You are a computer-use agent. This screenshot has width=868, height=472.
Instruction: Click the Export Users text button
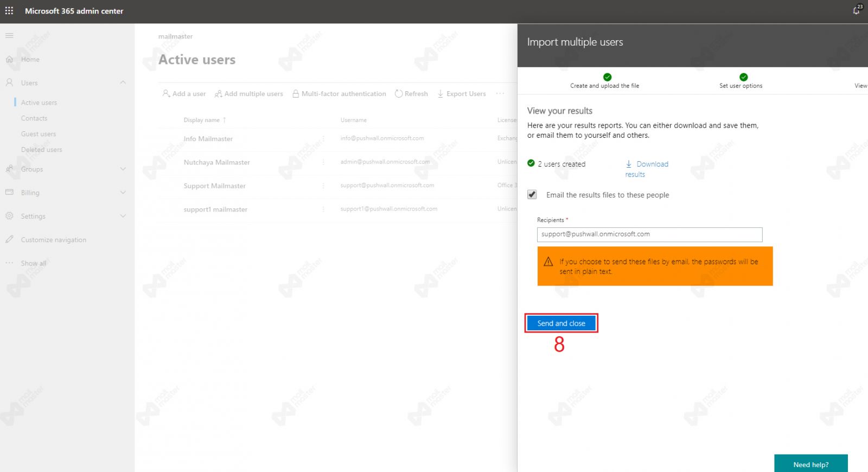click(x=466, y=94)
